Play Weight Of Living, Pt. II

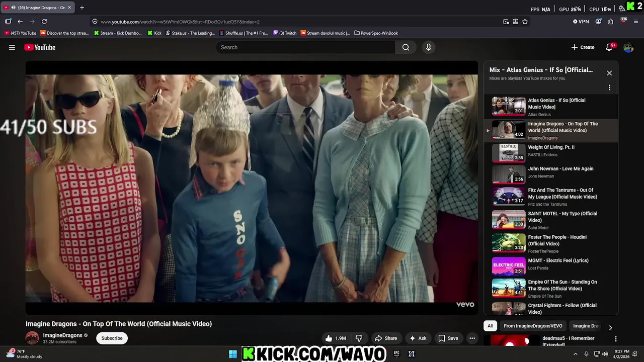click(x=551, y=152)
